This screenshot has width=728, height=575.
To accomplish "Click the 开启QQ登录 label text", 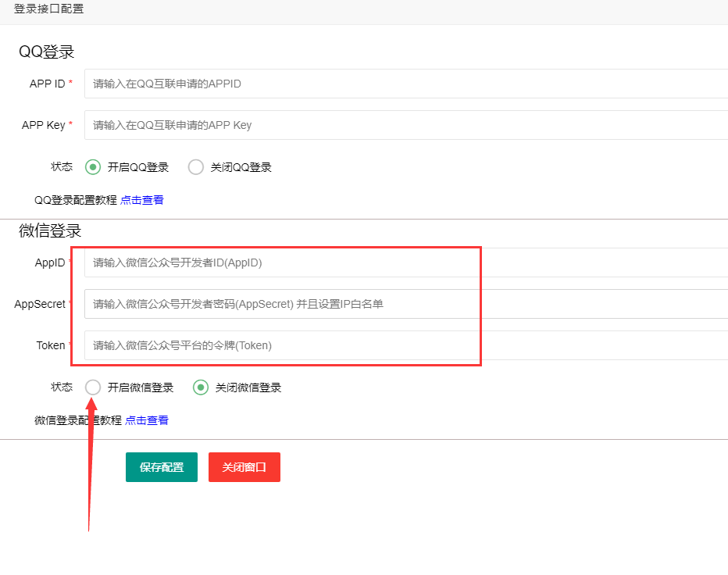I will pyautogui.click(x=138, y=167).
